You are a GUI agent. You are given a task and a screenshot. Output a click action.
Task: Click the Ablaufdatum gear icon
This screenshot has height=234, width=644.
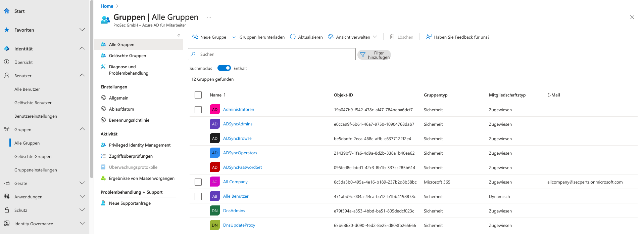(x=103, y=109)
